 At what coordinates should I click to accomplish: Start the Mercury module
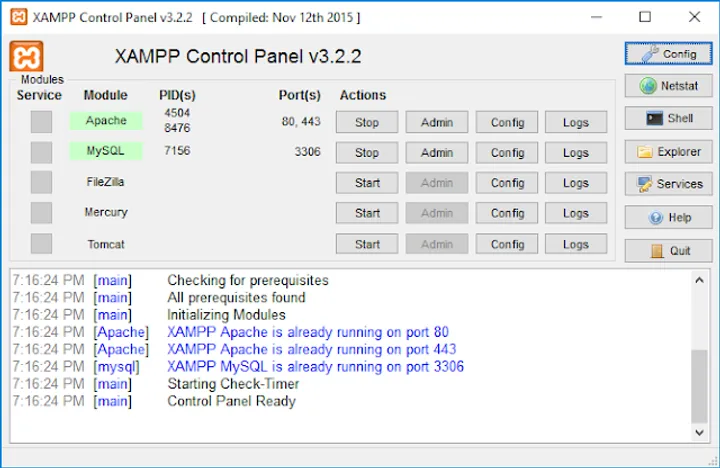[367, 213]
